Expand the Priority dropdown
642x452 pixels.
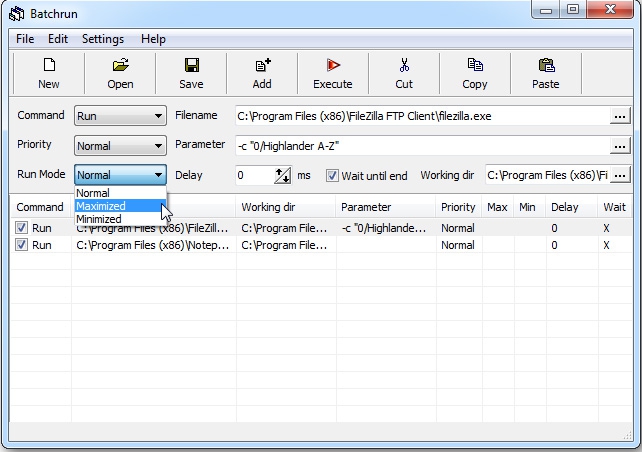coord(120,146)
